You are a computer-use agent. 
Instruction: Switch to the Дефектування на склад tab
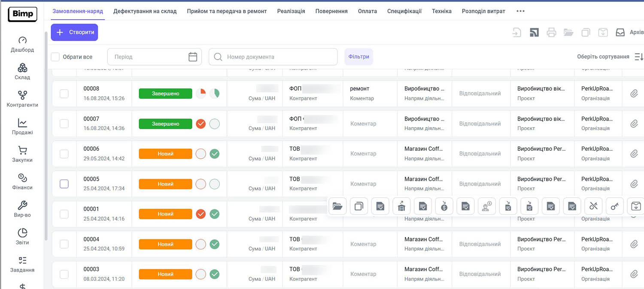145,11
